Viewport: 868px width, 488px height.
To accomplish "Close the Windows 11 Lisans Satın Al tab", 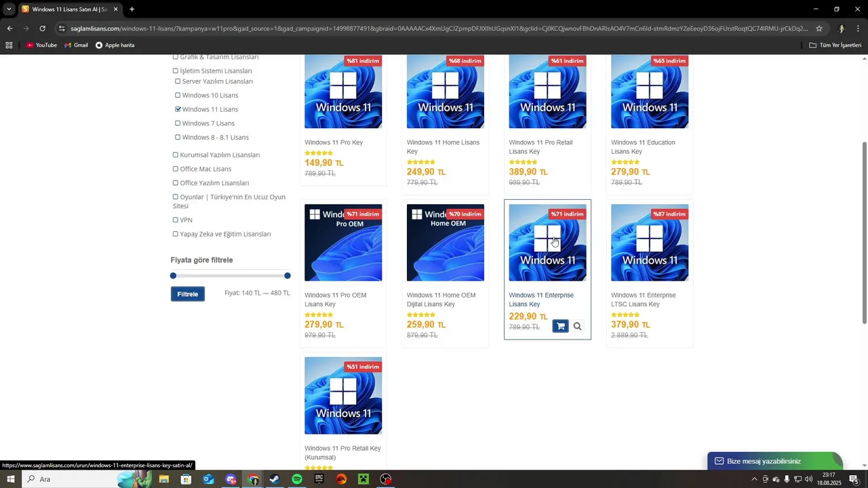I will tap(115, 9).
